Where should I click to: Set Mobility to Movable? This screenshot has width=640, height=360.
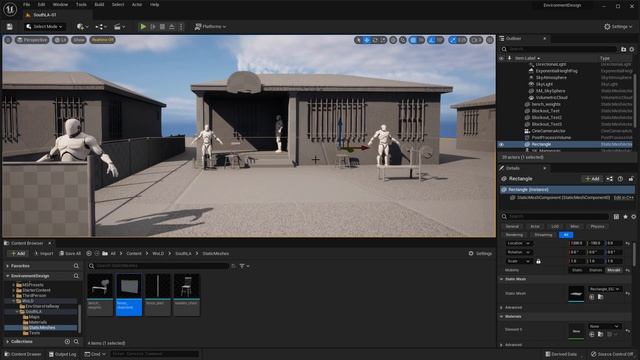click(613, 270)
